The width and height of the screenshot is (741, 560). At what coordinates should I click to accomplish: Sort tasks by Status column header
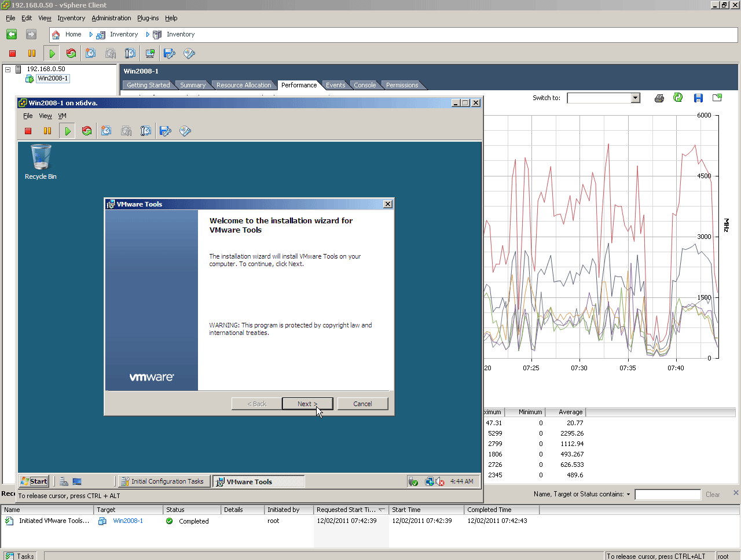[192, 510]
